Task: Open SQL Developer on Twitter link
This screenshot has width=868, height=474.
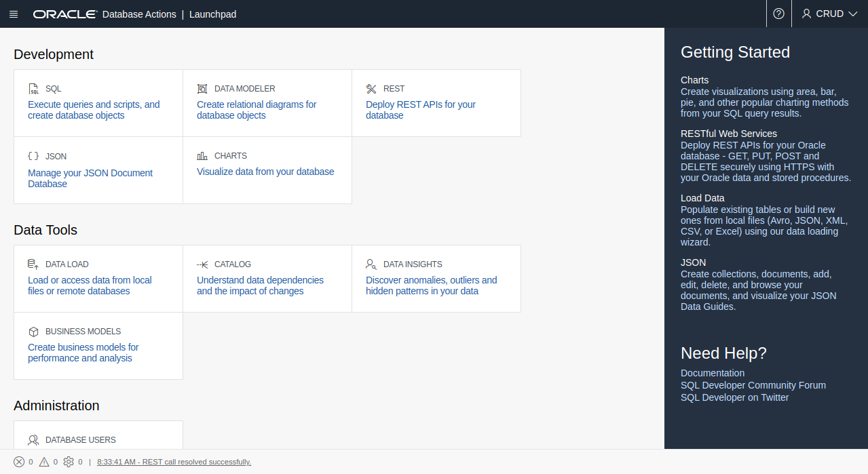Action: click(x=734, y=397)
